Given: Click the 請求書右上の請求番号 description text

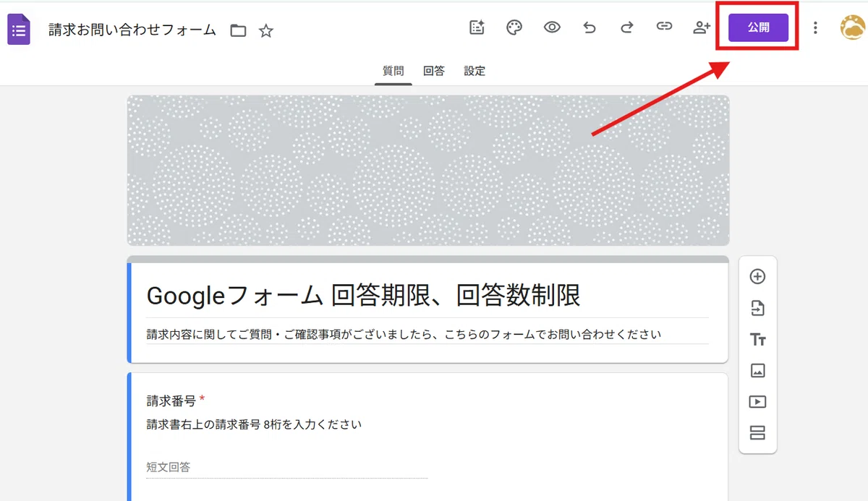Looking at the screenshot, I should pos(254,424).
